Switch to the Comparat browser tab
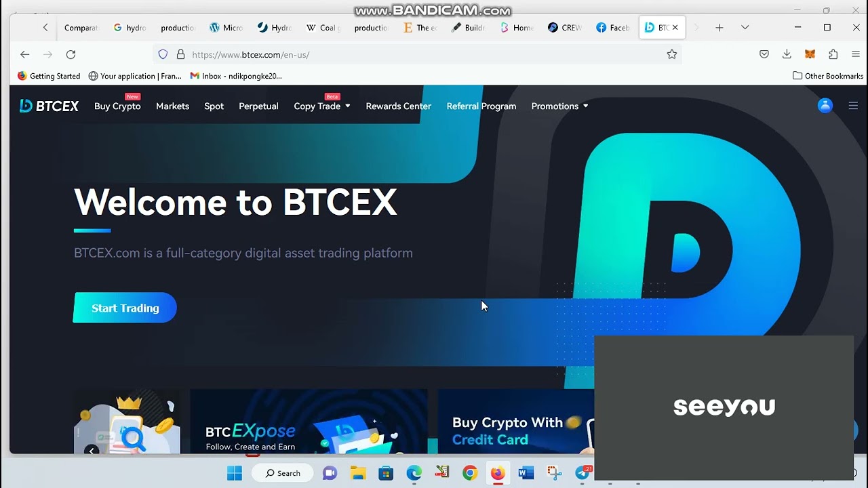 81,28
